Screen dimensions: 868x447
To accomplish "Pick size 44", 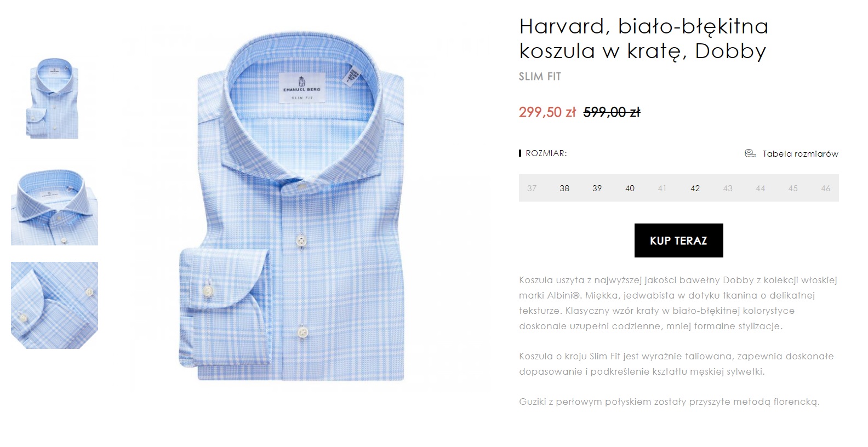I will (x=760, y=188).
